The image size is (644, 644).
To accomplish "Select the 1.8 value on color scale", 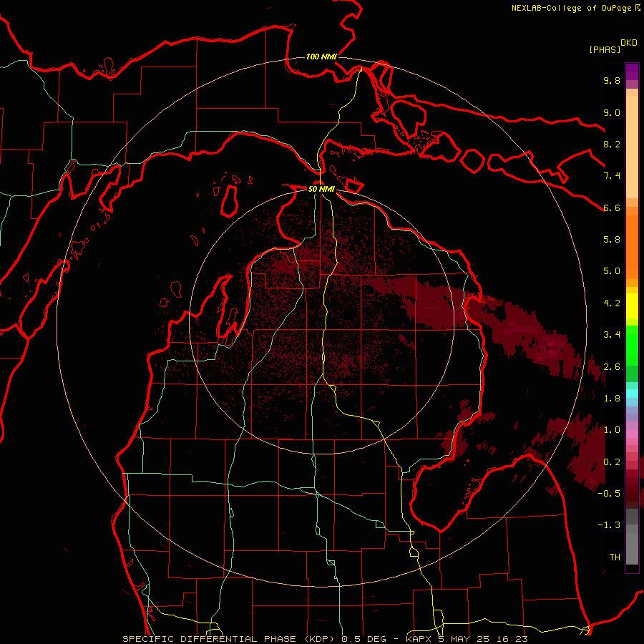I will [x=612, y=399].
